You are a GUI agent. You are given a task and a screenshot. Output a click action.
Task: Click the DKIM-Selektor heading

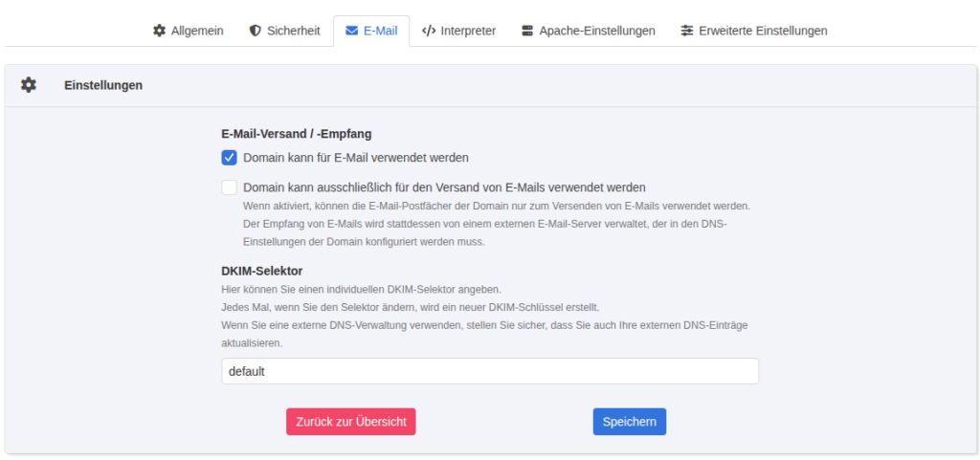click(262, 271)
